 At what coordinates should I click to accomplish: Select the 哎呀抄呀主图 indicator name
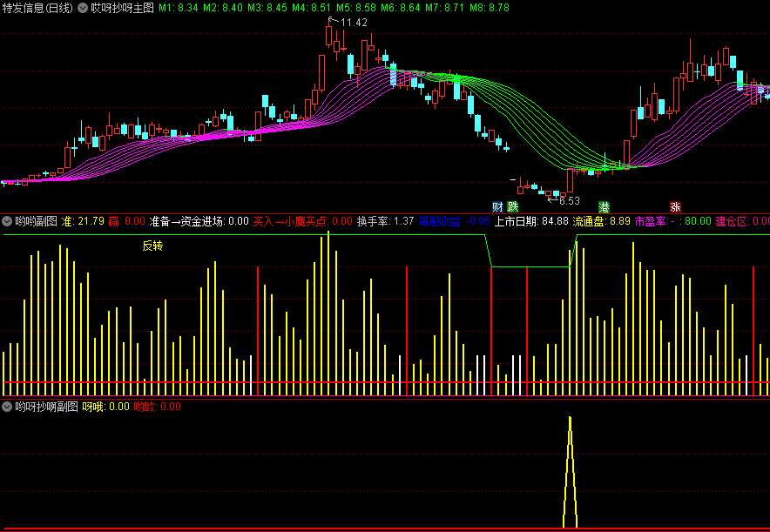pyautogui.click(x=122, y=8)
